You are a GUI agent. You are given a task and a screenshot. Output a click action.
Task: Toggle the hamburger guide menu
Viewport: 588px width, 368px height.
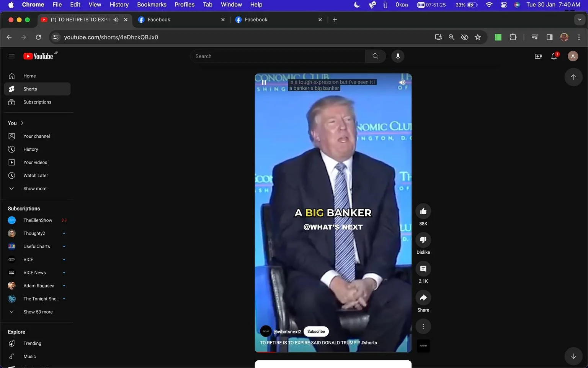click(11, 56)
